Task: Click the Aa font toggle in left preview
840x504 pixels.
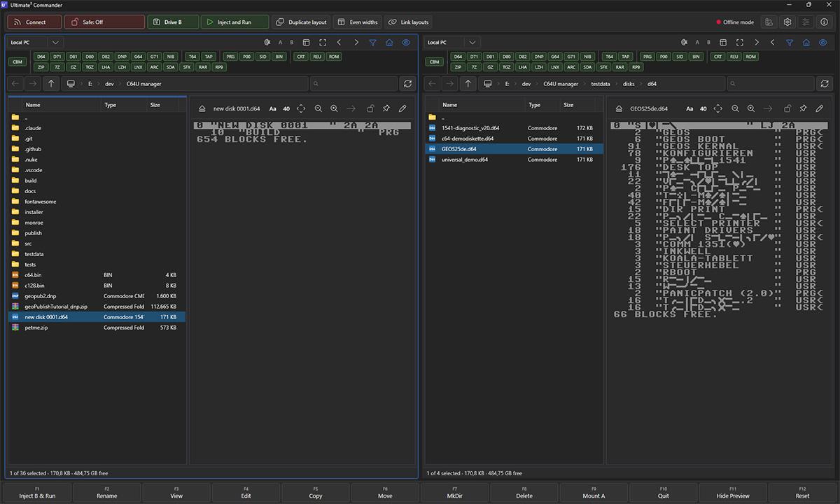Action: tap(273, 109)
